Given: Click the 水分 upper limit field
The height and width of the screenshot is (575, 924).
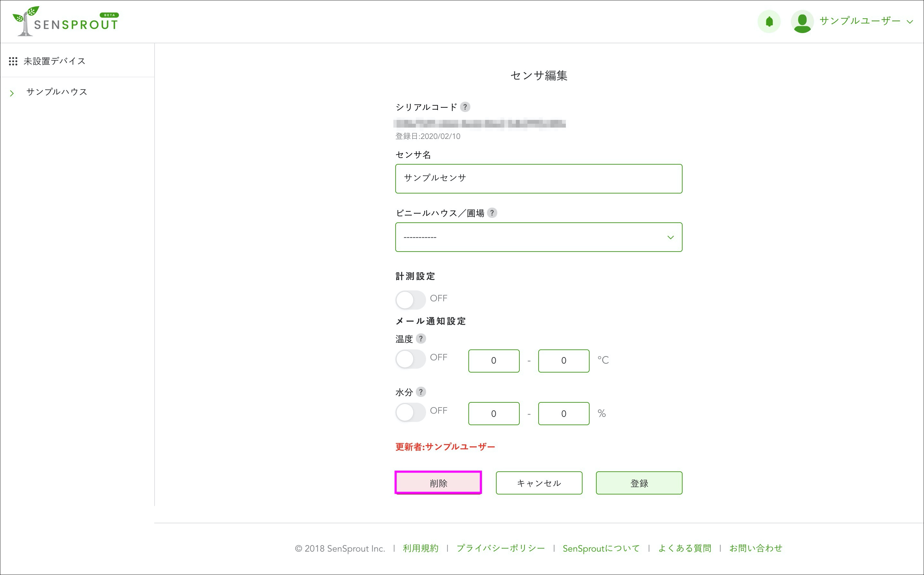Looking at the screenshot, I should point(564,413).
